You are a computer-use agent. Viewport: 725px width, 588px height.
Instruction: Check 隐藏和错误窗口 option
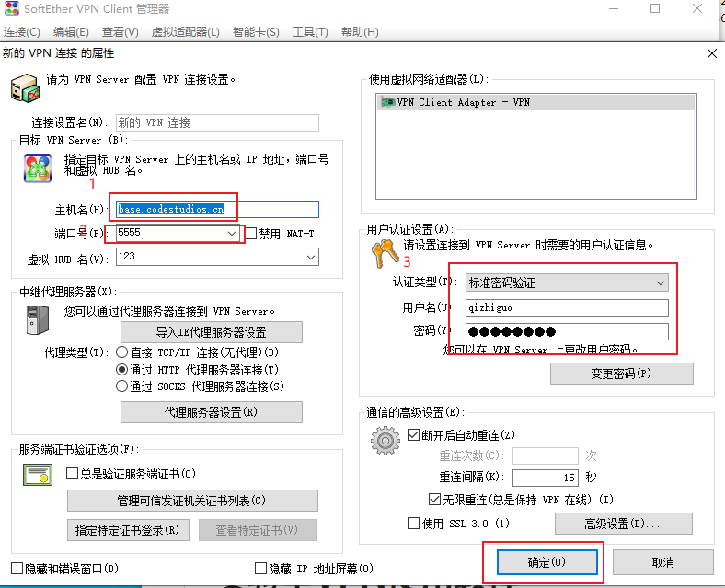coord(17,568)
